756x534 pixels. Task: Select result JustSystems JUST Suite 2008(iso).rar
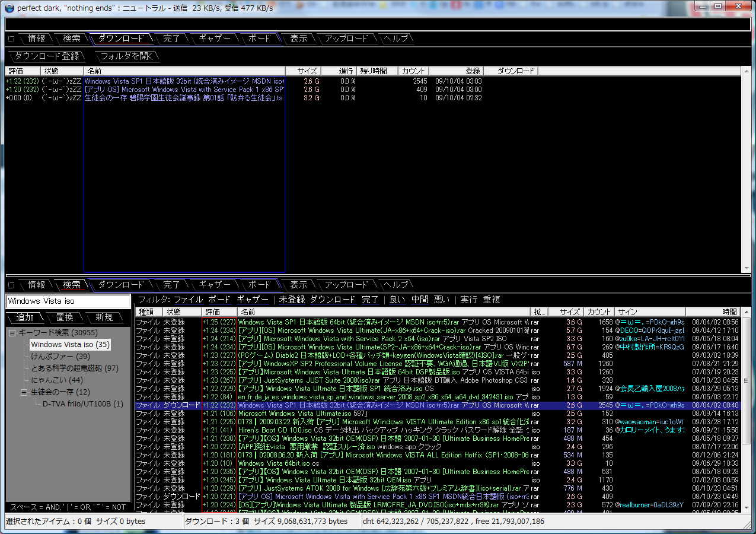coord(438,380)
